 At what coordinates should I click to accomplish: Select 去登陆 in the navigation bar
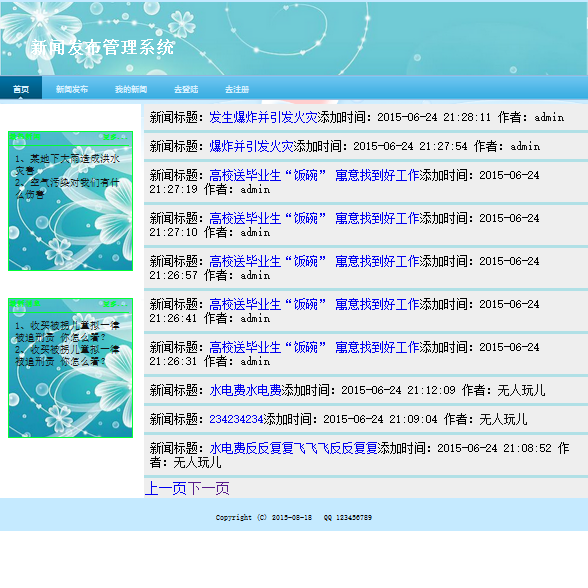click(x=186, y=89)
